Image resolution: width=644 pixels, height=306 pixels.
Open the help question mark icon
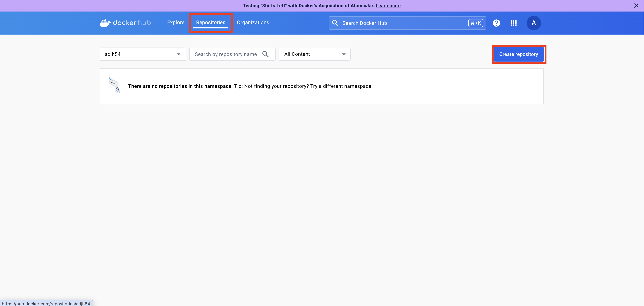pyautogui.click(x=496, y=23)
